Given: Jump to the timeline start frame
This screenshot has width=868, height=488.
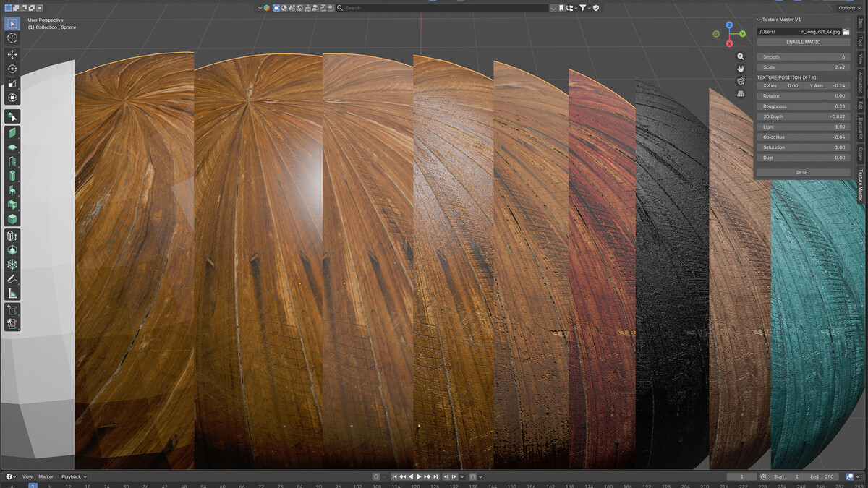Looking at the screenshot, I should point(395,476).
